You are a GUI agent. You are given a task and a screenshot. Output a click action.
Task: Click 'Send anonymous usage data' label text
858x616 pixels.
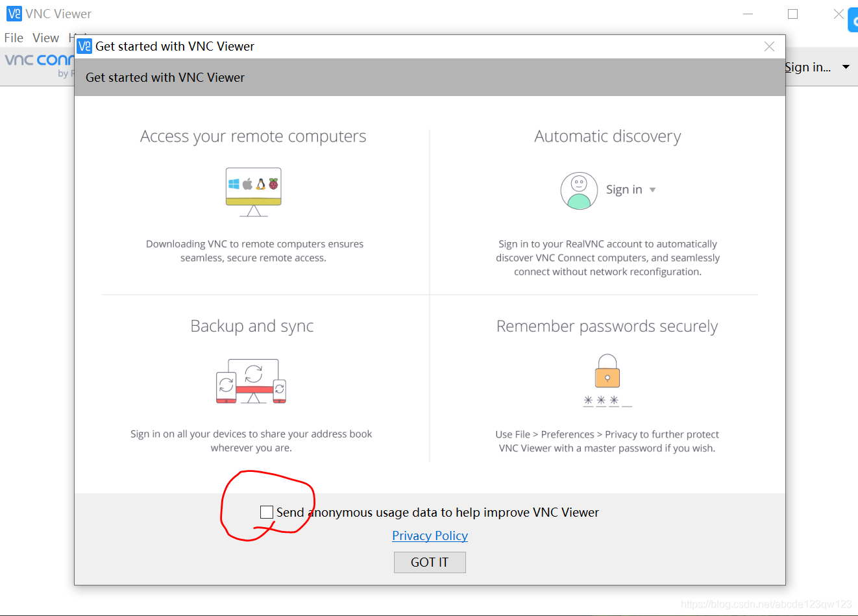pyautogui.click(x=437, y=512)
